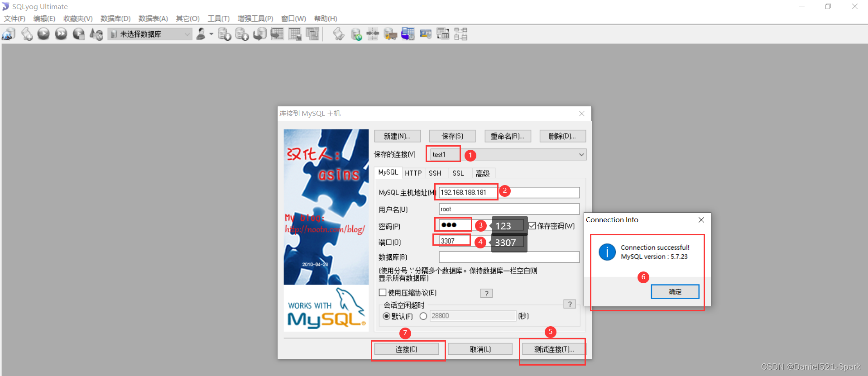
Task: Click the migration truck toolbar icon
Action: click(x=390, y=34)
